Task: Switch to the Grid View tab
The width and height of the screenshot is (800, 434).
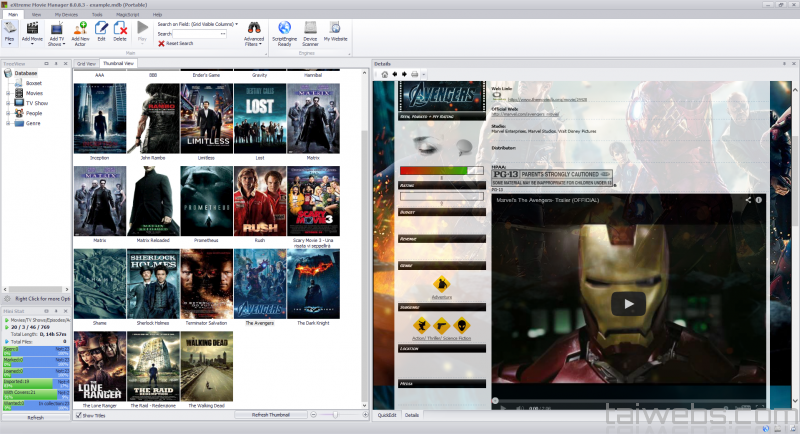Action: [x=87, y=63]
